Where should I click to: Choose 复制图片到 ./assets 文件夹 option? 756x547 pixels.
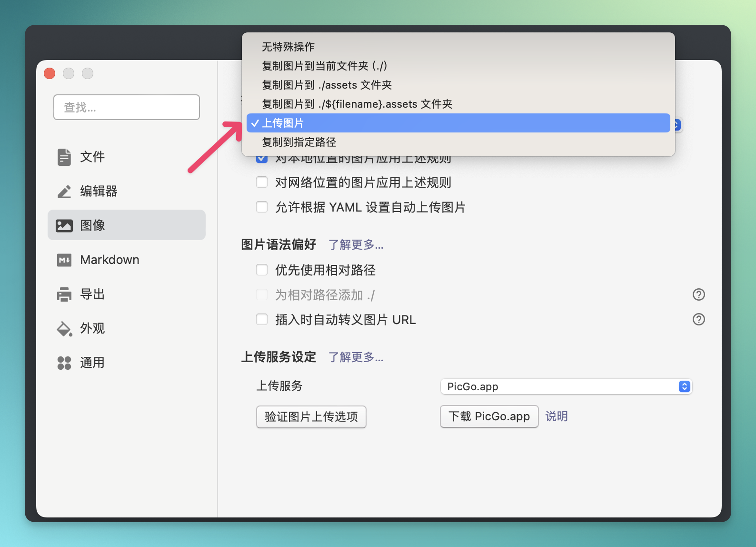coord(458,85)
